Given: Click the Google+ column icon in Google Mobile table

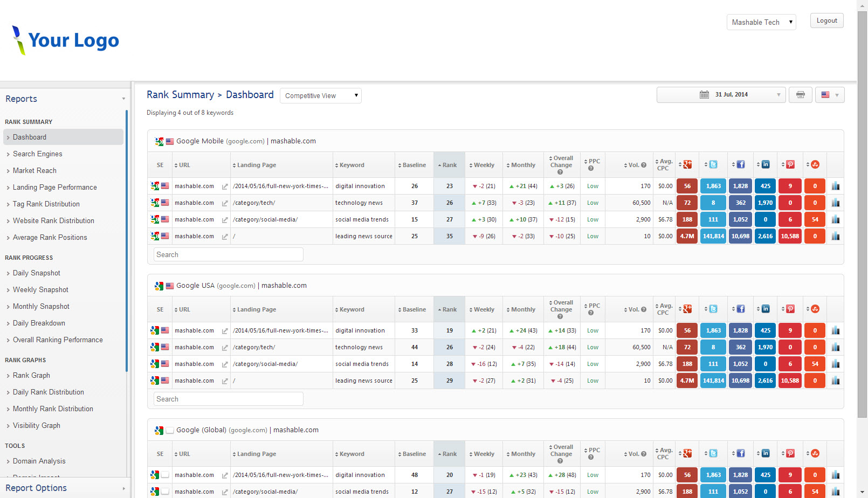Looking at the screenshot, I should pyautogui.click(x=687, y=165).
